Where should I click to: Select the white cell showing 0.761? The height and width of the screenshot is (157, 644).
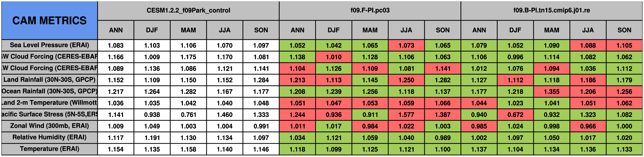click(x=188, y=115)
